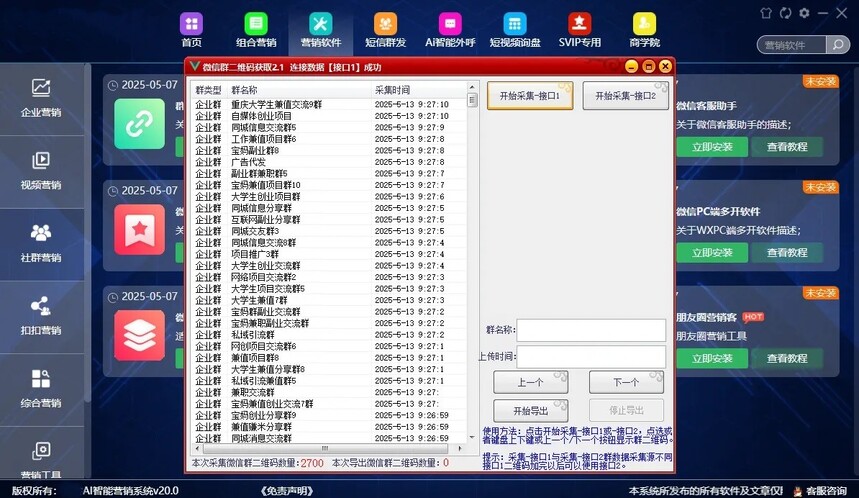Image resolution: width=859 pixels, height=498 pixels.
Task: Select 营销工具 at the sidebar bottom
Action: [x=41, y=459]
